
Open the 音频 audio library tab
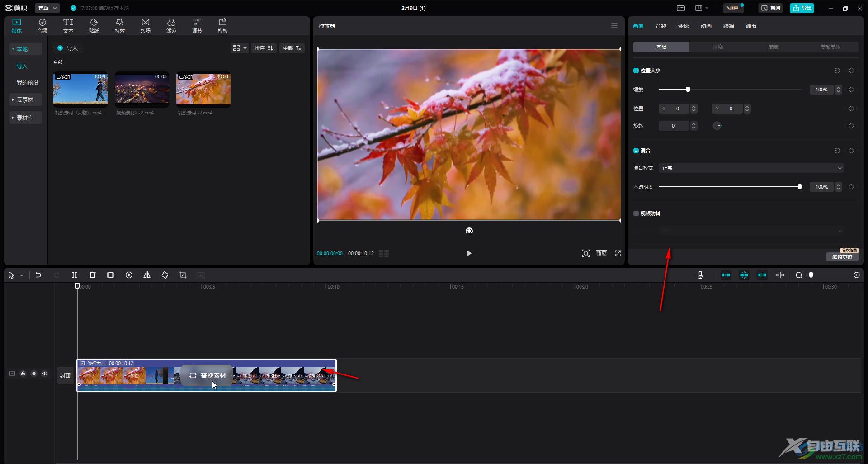coord(42,26)
